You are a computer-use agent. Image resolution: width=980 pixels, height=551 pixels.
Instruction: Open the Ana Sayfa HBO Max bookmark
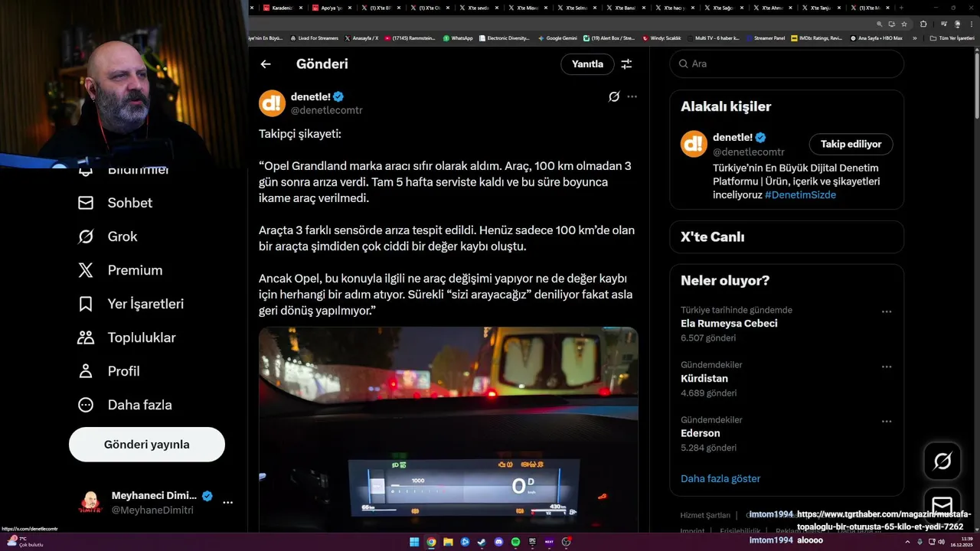point(876,38)
